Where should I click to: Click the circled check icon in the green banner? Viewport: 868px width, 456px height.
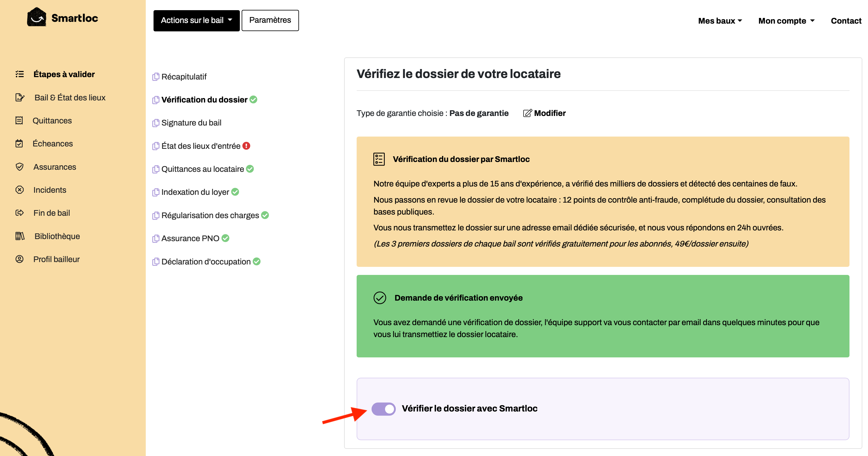(x=380, y=298)
